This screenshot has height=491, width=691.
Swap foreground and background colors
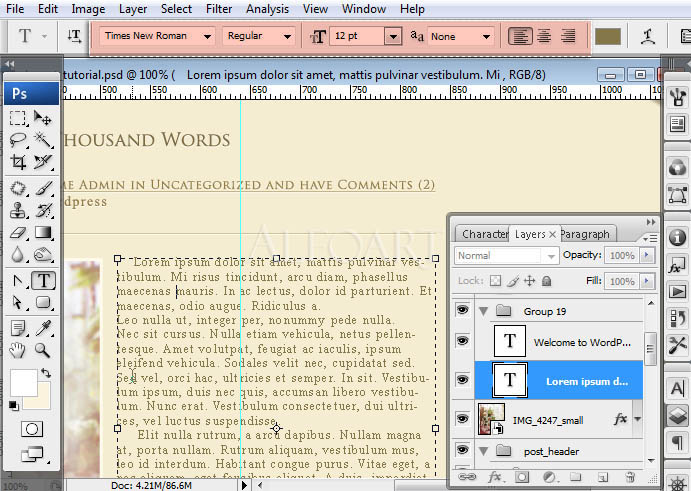click(x=46, y=373)
